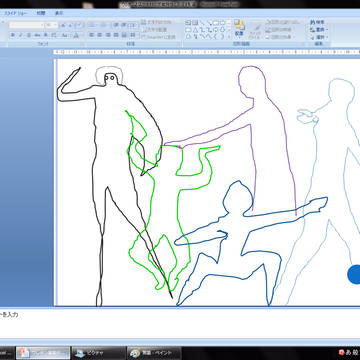Select the Freeform curve shape in gallery
This screenshot has width=360, height=360.
pyautogui.click(x=209, y=36)
